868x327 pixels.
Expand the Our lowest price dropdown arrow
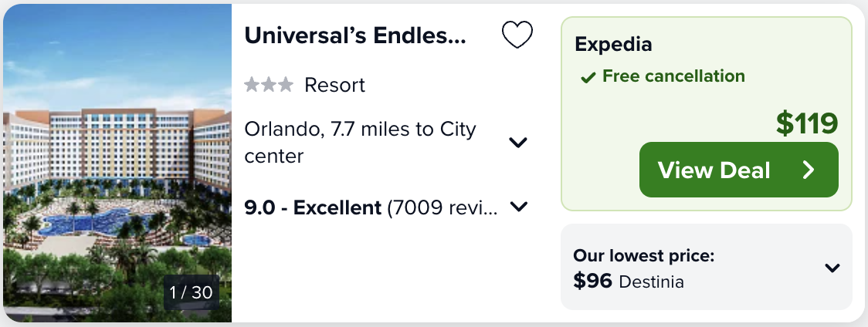pos(832,268)
